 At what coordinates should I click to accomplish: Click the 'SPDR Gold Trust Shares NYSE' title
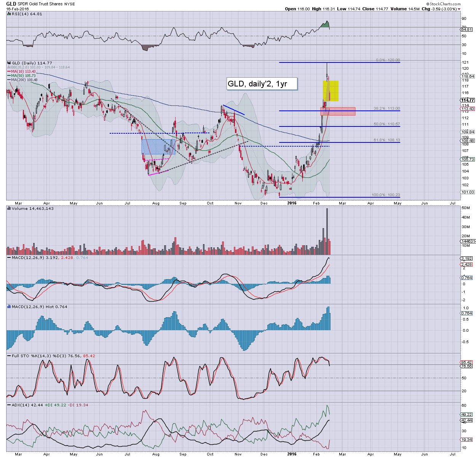pyautogui.click(x=46, y=4)
